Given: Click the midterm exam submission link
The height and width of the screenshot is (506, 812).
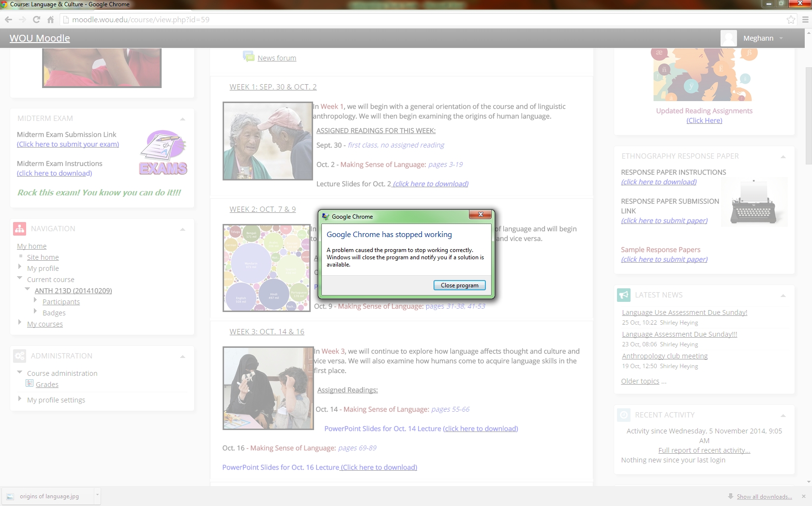Looking at the screenshot, I should (68, 144).
